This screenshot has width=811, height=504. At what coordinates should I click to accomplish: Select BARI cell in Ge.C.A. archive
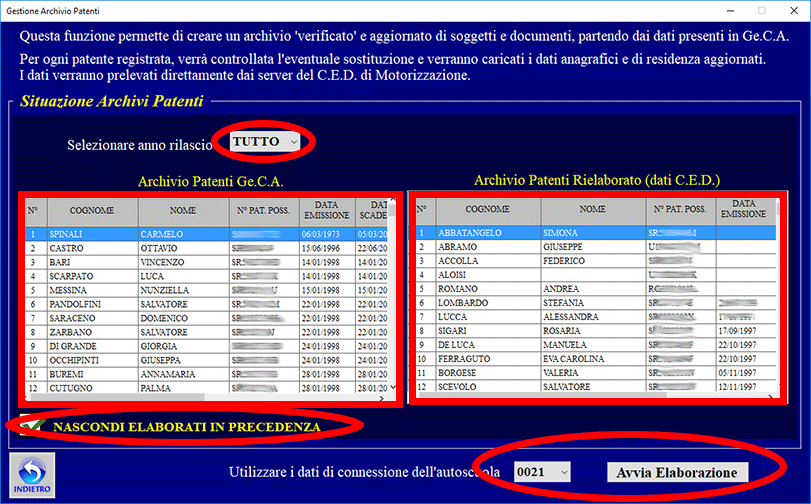pos(92,262)
